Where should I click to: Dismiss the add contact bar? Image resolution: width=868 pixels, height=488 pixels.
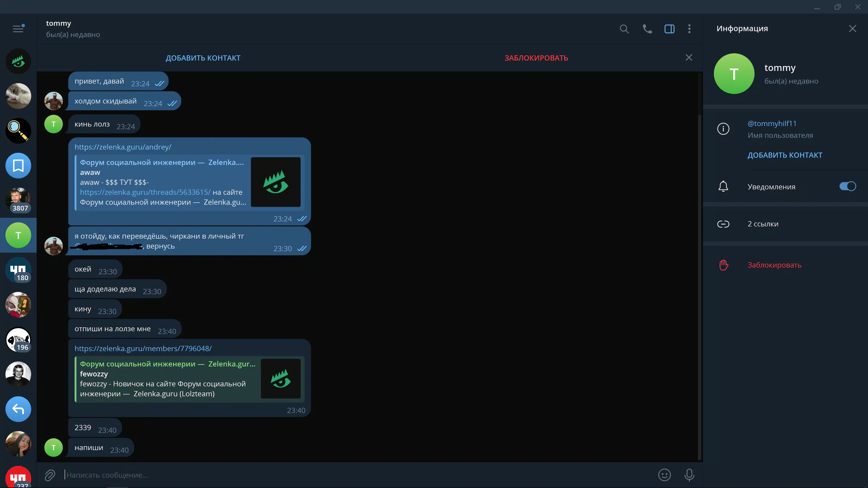point(689,58)
